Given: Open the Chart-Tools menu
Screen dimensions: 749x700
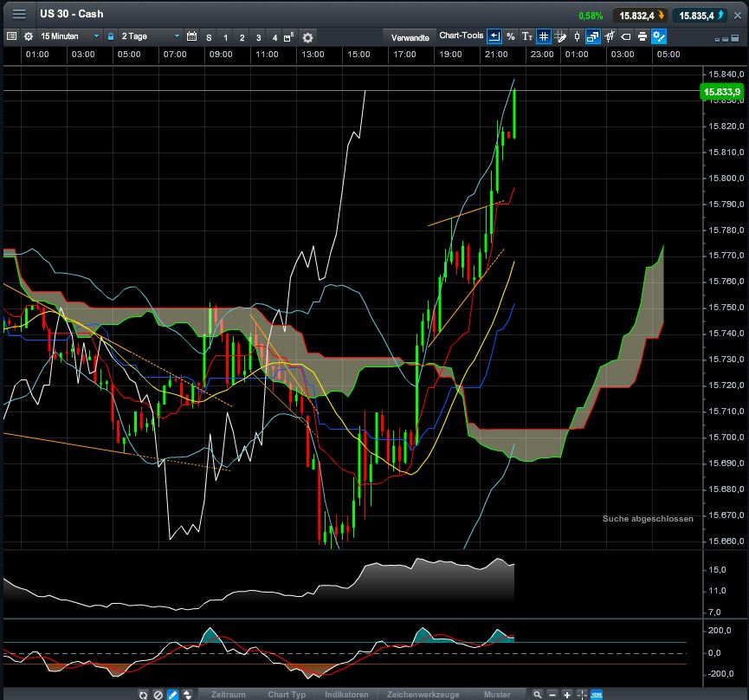Looking at the screenshot, I should pyautogui.click(x=461, y=36).
